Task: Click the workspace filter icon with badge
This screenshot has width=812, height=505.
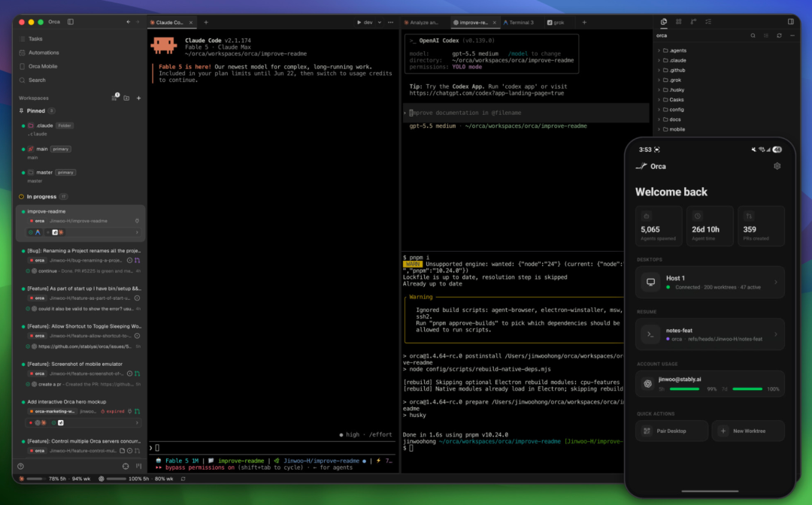Action: pos(114,98)
